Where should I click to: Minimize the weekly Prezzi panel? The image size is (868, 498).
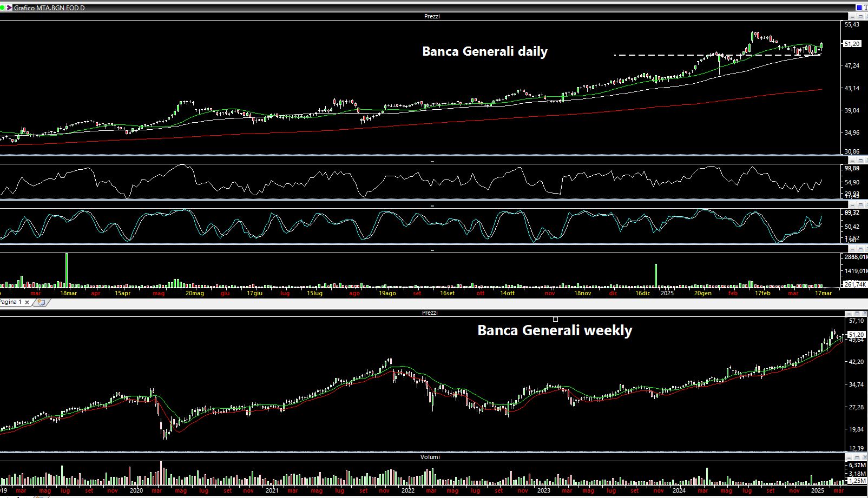(849, 314)
